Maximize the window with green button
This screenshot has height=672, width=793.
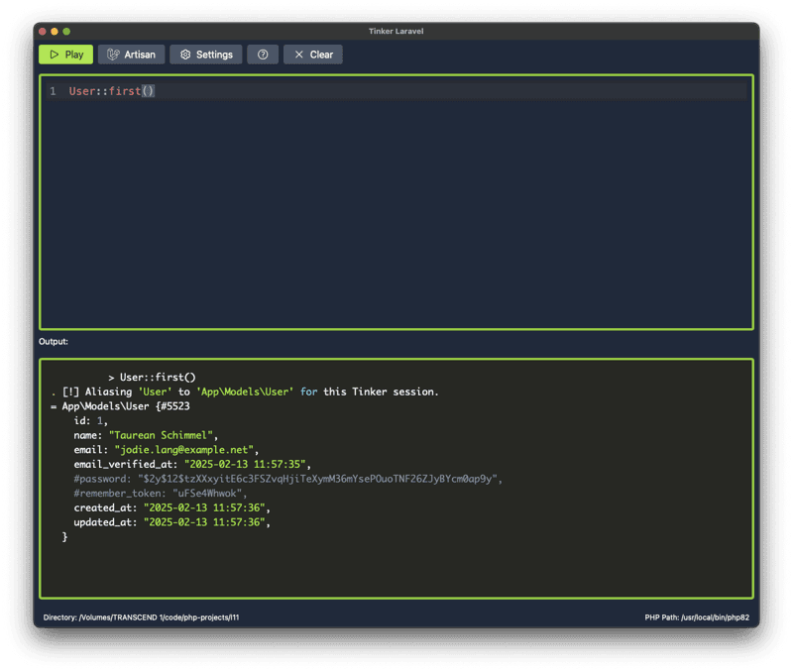[x=66, y=32]
